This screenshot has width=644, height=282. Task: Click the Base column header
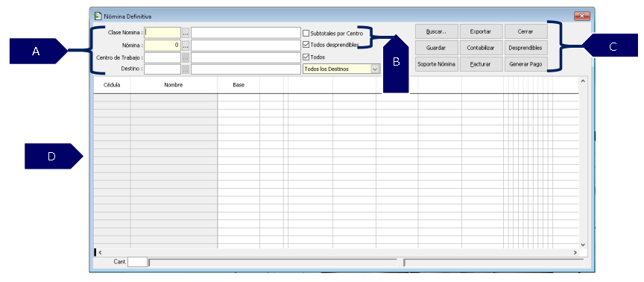click(x=239, y=85)
